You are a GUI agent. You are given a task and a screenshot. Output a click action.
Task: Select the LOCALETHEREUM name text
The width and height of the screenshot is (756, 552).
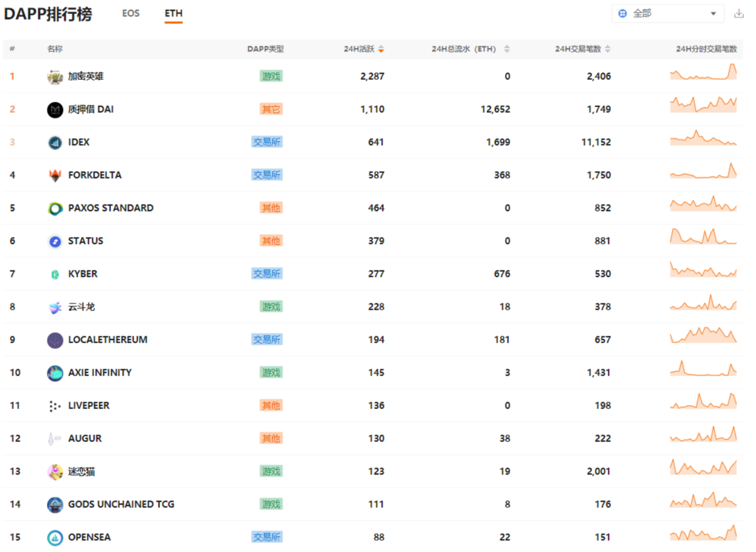click(x=107, y=340)
